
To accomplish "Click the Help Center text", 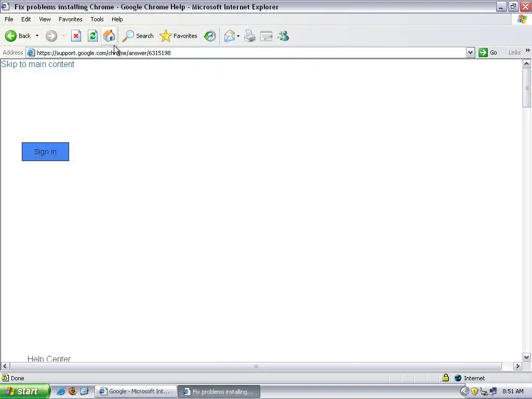I will pos(49,358).
